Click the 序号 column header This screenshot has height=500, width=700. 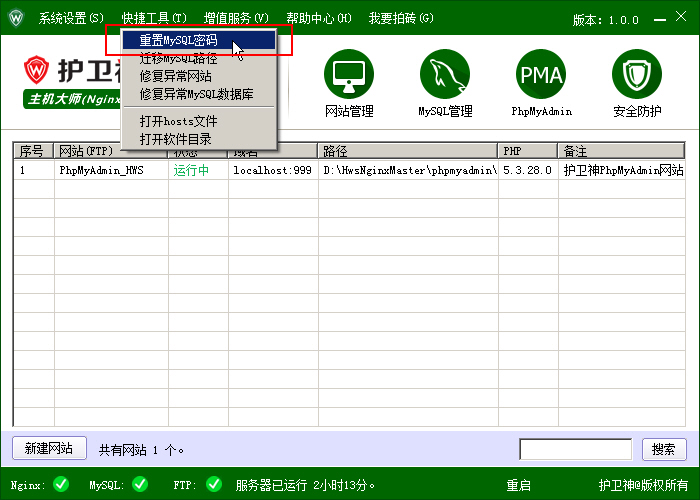[33, 151]
